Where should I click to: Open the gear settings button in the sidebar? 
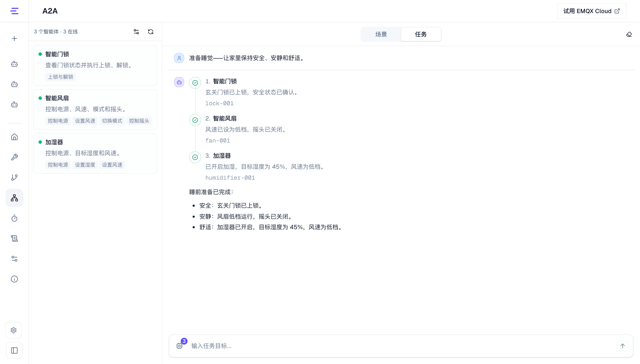coord(14,330)
